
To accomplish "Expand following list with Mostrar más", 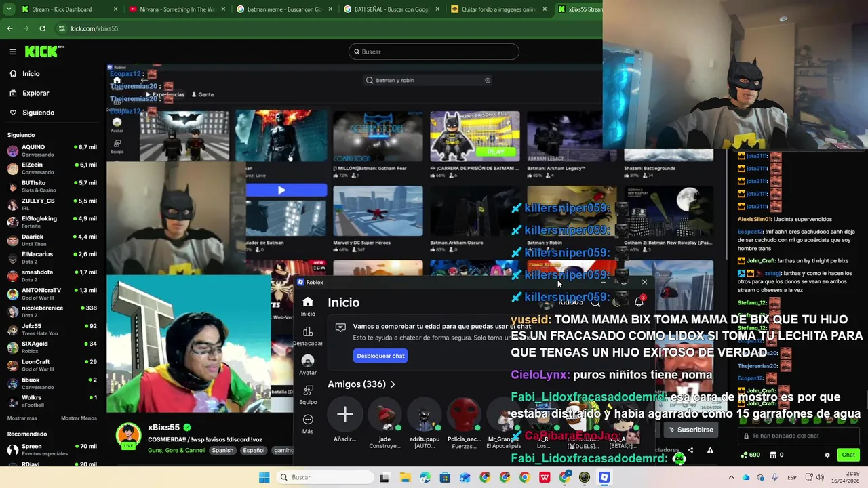I will pos(22,418).
